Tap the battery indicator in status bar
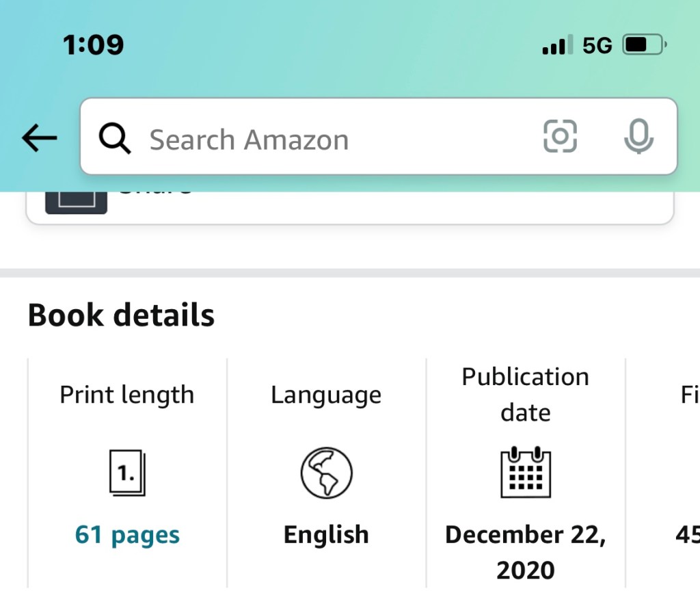700x604 pixels. pos(645,46)
